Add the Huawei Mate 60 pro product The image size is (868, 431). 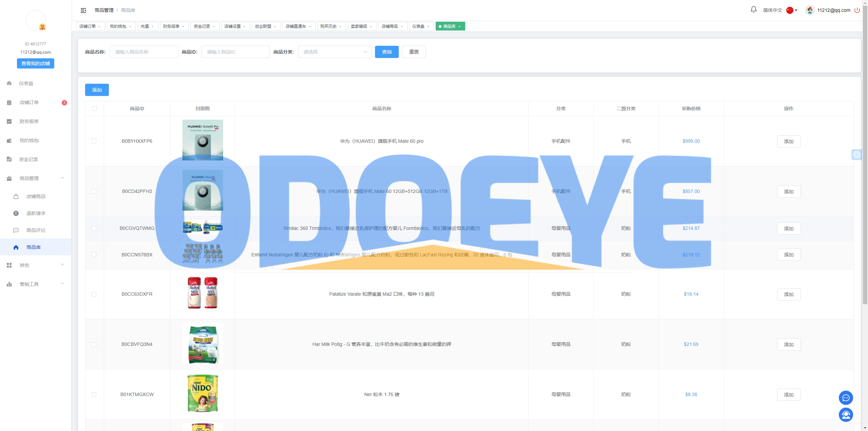[x=789, y=141]
